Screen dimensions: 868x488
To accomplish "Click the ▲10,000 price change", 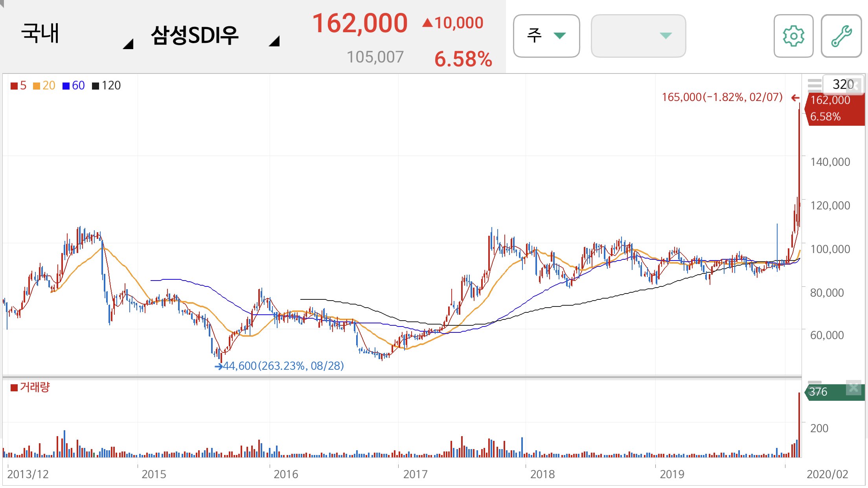I will pos(452,23).
